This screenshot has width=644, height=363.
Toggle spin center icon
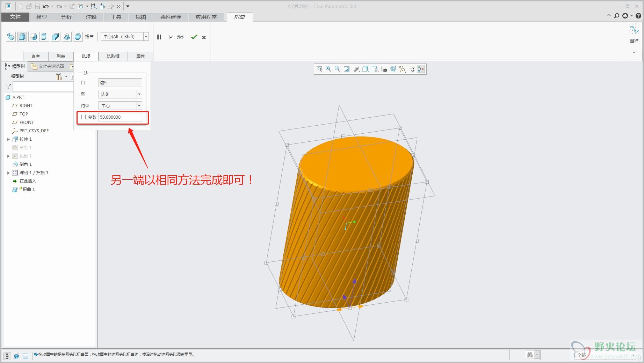[421, 69]
